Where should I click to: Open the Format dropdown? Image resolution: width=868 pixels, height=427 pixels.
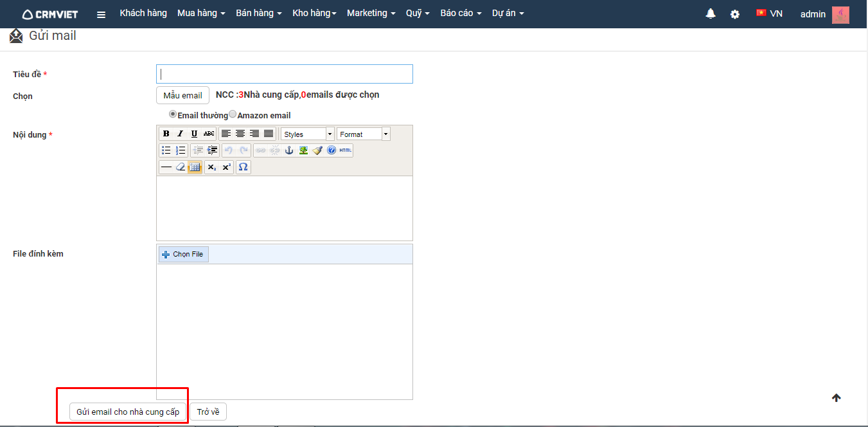click(x=364, y=134)
